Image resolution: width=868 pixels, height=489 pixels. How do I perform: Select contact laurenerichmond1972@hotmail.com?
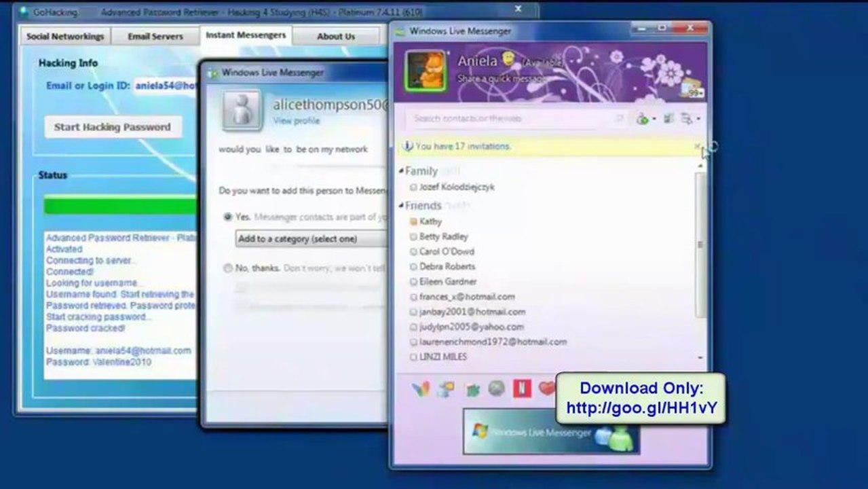point(493,342)
